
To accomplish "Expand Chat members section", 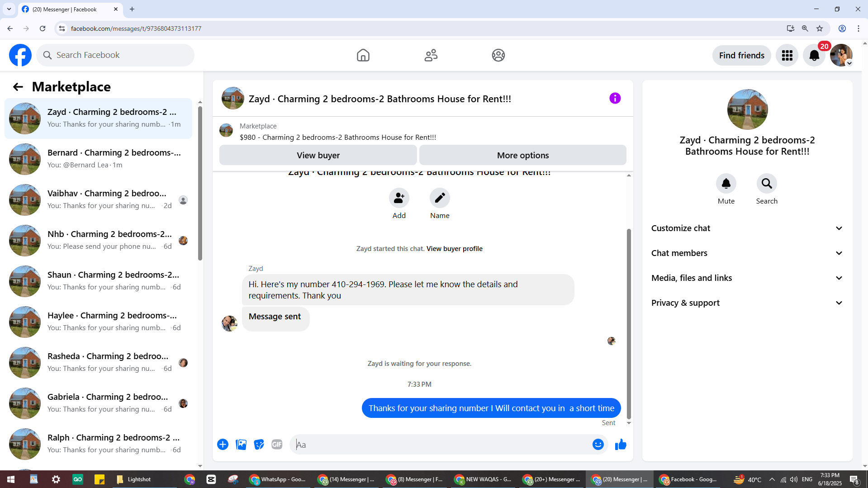I will 747,253.
